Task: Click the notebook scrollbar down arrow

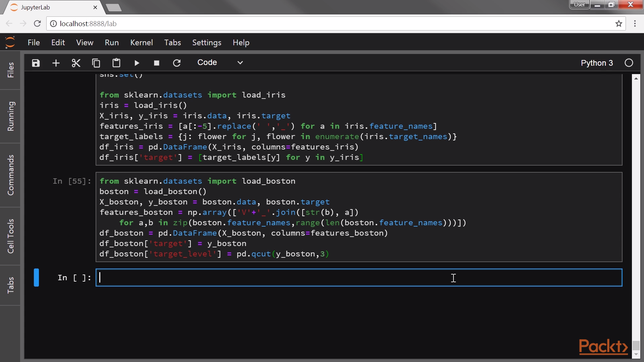Action: click(636, 354)
